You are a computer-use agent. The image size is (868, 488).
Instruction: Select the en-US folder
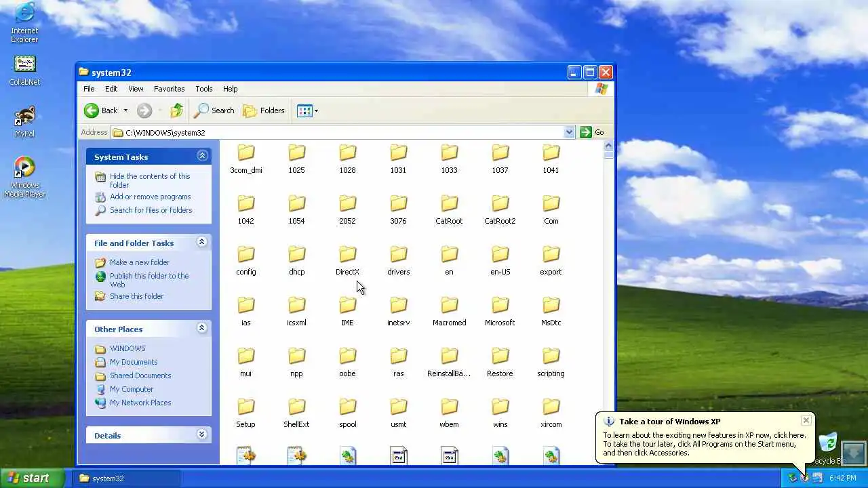(500, 261)
